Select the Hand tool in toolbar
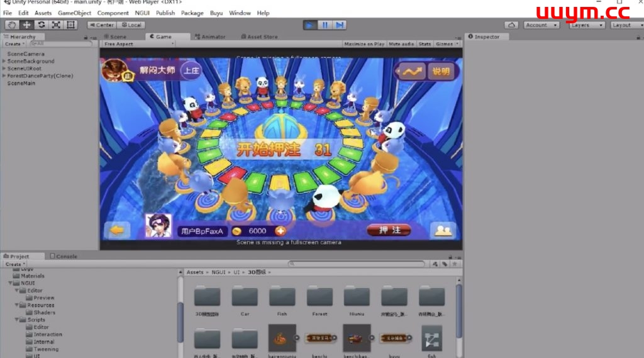The image size is (644, 358). [12, 25]
